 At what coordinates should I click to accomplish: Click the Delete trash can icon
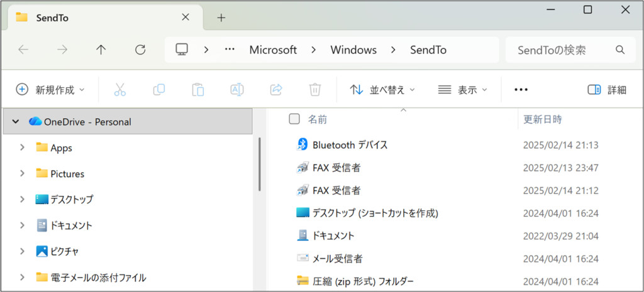point(315,90)
